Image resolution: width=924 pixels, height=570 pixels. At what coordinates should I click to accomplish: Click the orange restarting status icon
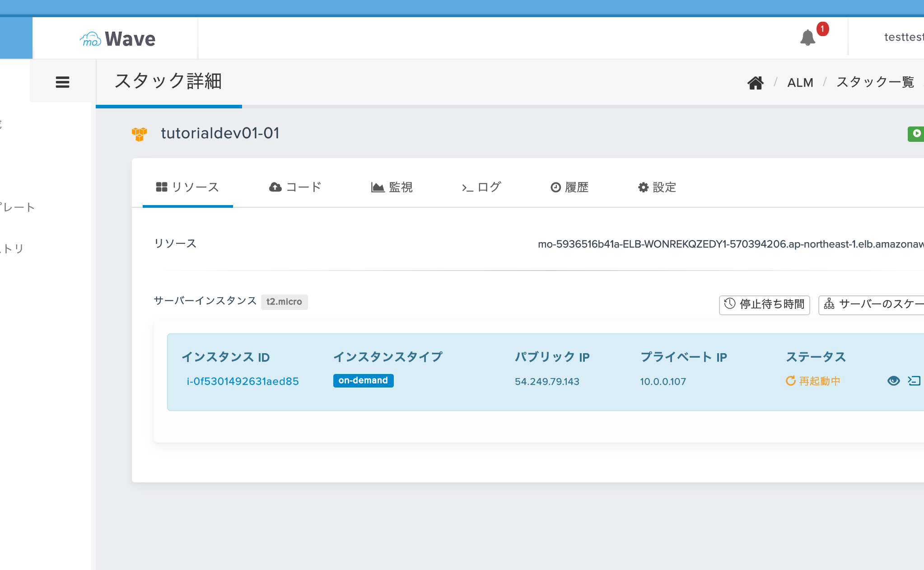(x=790, y=381)
